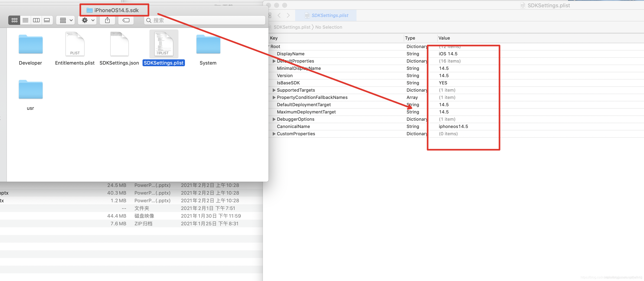Screen dimensions: 644x281
Task: Click the Type column header
Action: pos(410,38)
